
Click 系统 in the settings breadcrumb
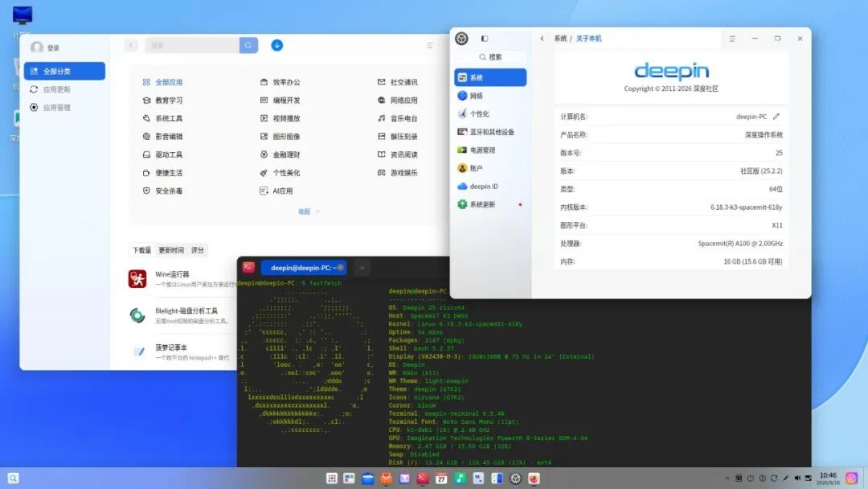coord(560,39)
